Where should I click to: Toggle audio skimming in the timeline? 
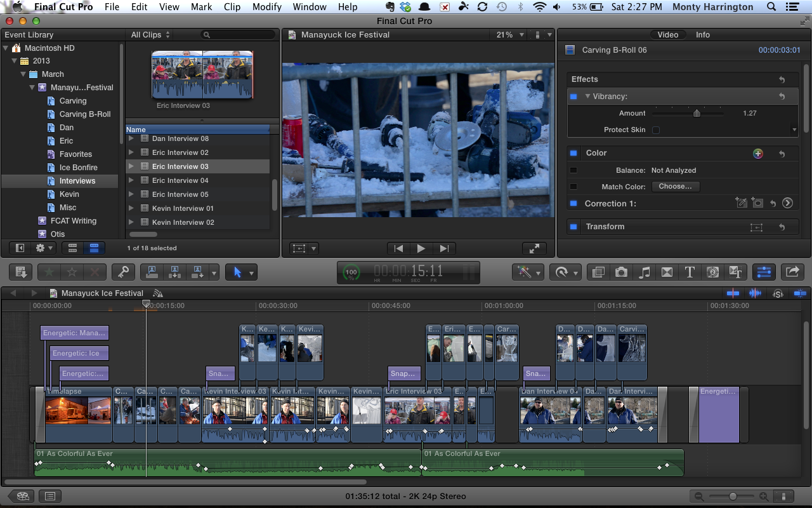[756, 293]
